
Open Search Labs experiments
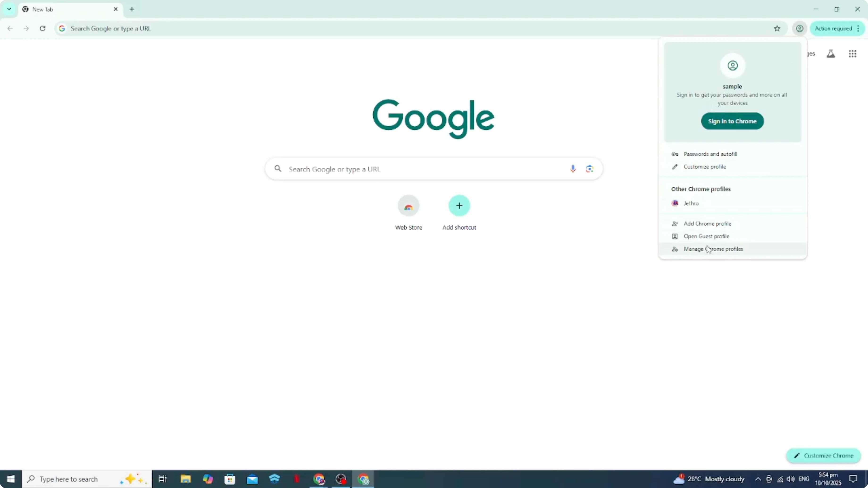tap(831, 54)
